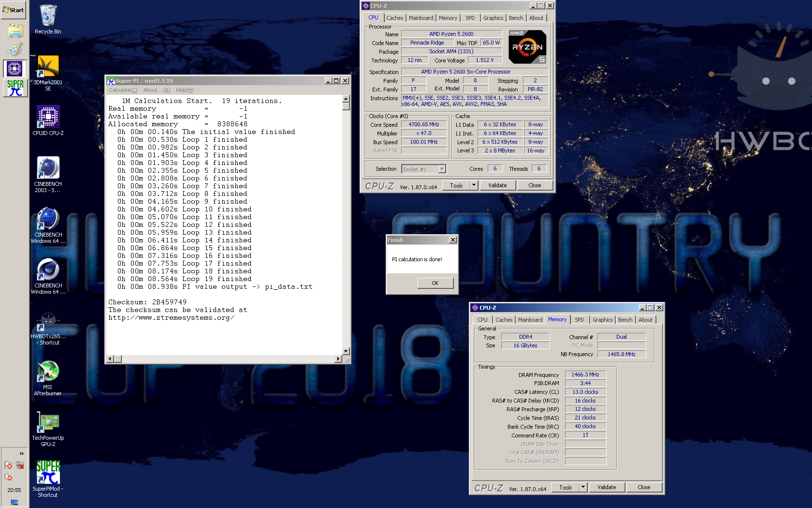Switch to Graphics tab in top CPU-Z
This screenshot has width=812, height=508.
[493, 18]
